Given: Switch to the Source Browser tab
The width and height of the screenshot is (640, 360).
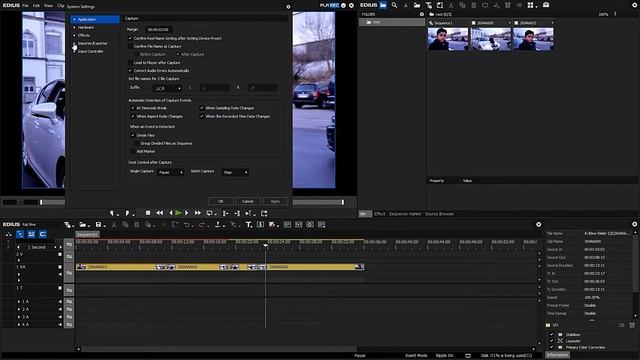Looking at the screenshot, I should click(440, 214).
